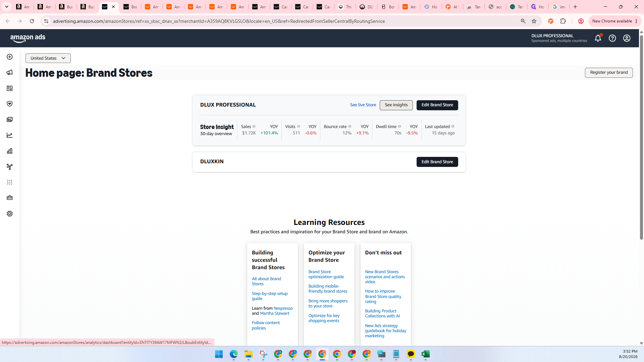Viewport: 644px width, 362px height.
Task: Open a new browser tab
Action: tap(575, 7)
